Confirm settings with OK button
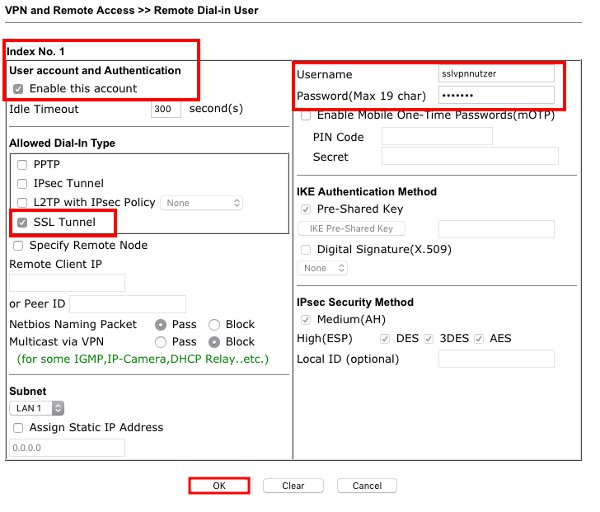This screenshot has height=512, width=600. pyautogui.click(x=219, y=486)
